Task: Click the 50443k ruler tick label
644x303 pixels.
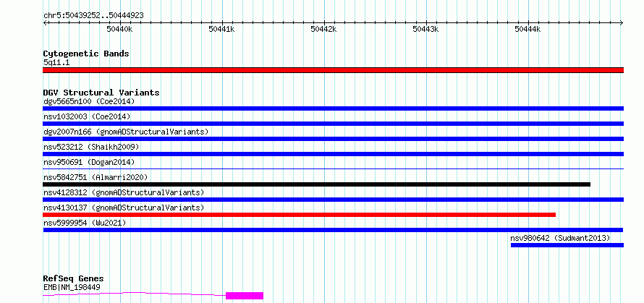Action: pos(426,29)
